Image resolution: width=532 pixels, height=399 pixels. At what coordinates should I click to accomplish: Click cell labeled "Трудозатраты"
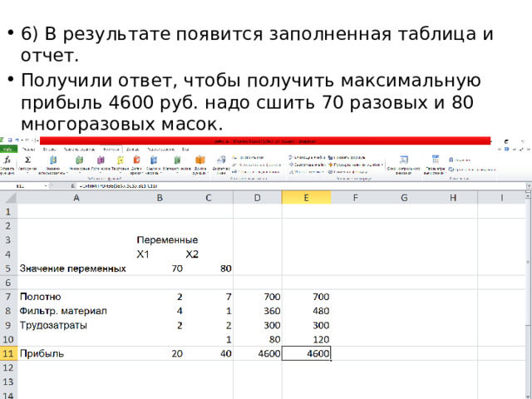pyautogui.click(x=53, y=325)
